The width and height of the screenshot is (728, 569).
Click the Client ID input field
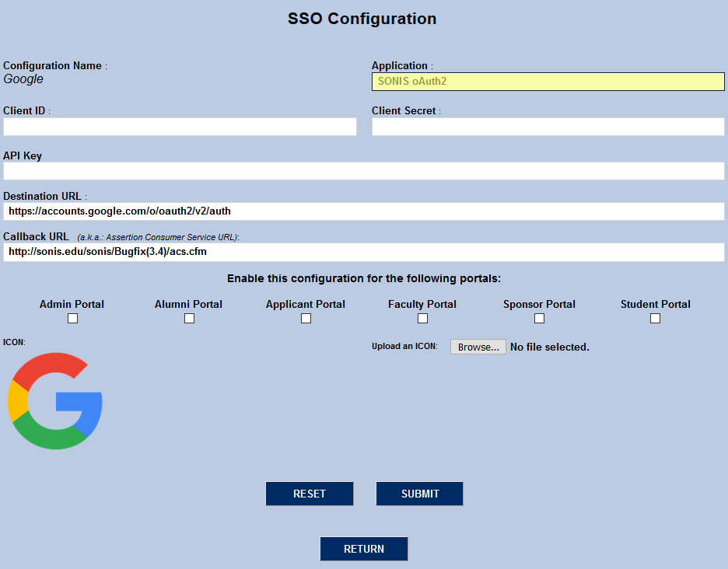pyautogui.click(x=179, y=126)
